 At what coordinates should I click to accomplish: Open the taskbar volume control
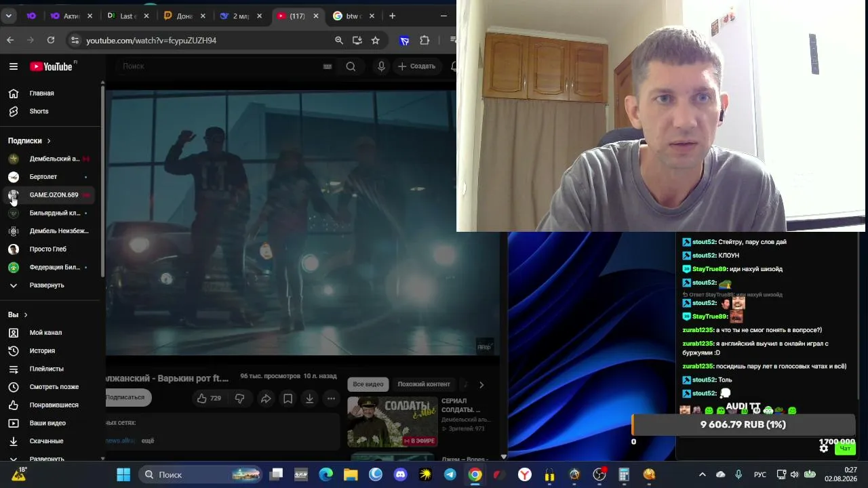[794, 474]
